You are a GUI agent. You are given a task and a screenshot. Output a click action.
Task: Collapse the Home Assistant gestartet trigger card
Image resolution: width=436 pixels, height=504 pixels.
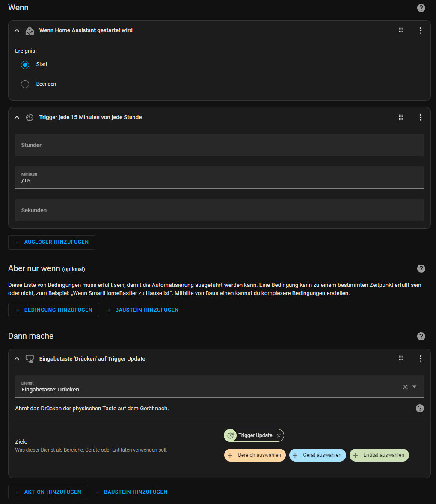coord(17,30)
